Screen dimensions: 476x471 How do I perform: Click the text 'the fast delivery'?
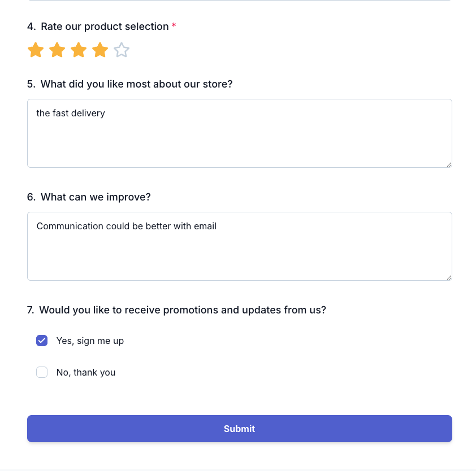[71, 113]
